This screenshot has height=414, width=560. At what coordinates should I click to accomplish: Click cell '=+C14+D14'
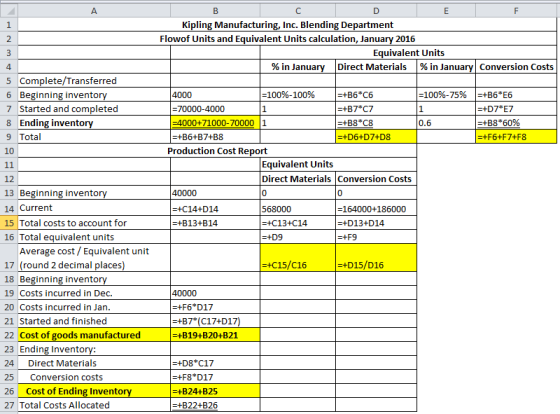[215, 209]
